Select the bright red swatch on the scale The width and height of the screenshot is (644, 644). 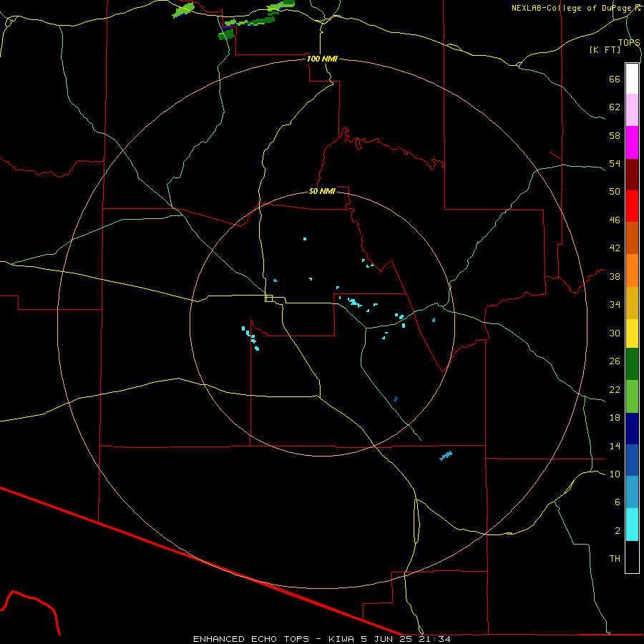point(632,206)
